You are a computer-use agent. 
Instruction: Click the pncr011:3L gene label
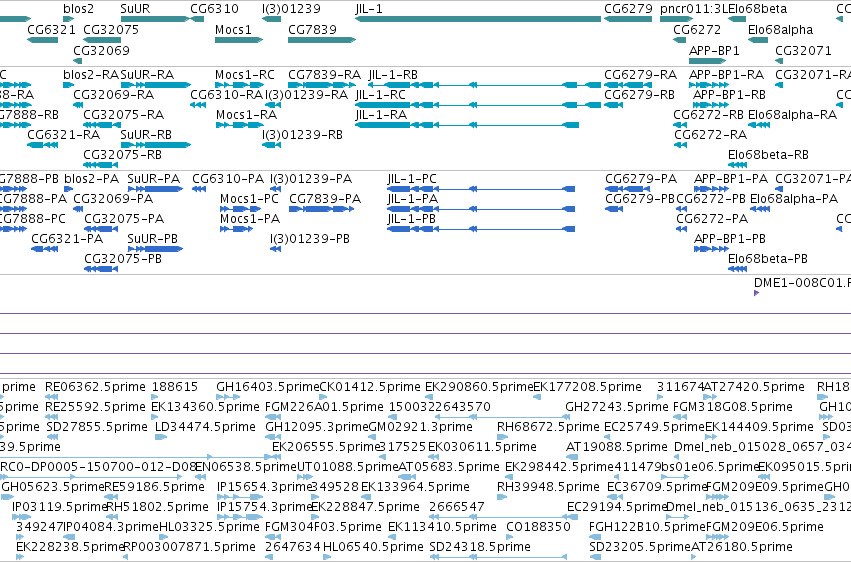coord(694,9)
